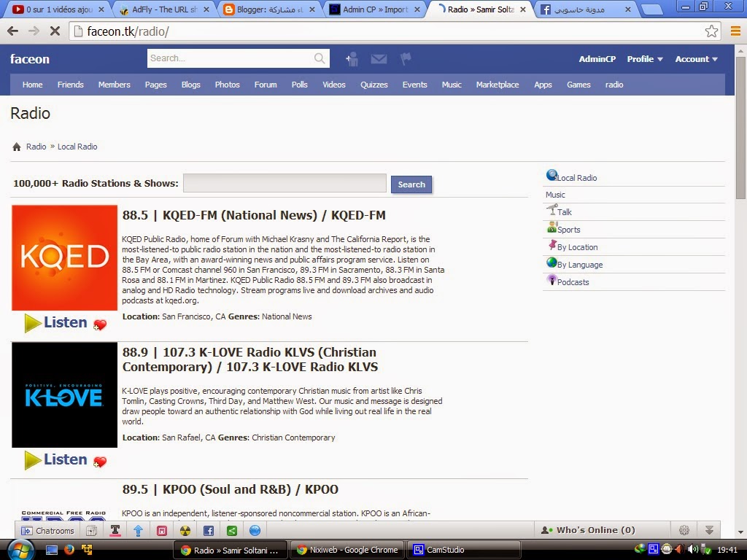Click the notes icon beside Chatrooms
Image resolution: width=747 pixels, height=560 pixels.
91,531
